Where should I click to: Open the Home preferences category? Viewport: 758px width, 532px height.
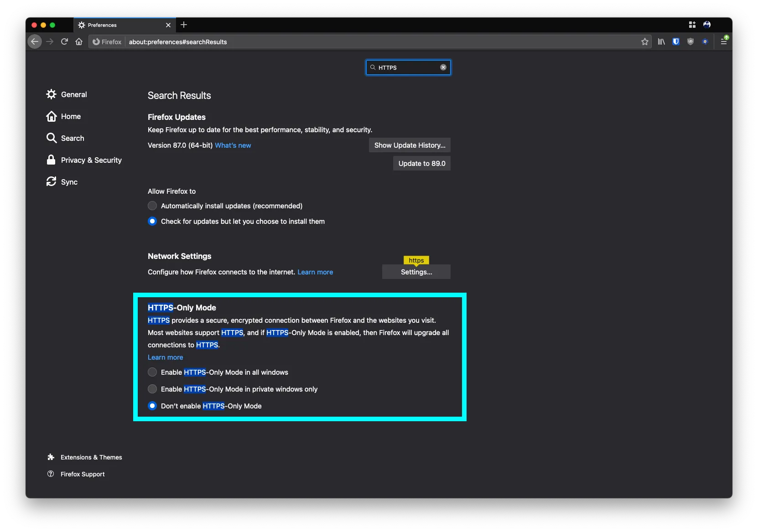(63, 116)
